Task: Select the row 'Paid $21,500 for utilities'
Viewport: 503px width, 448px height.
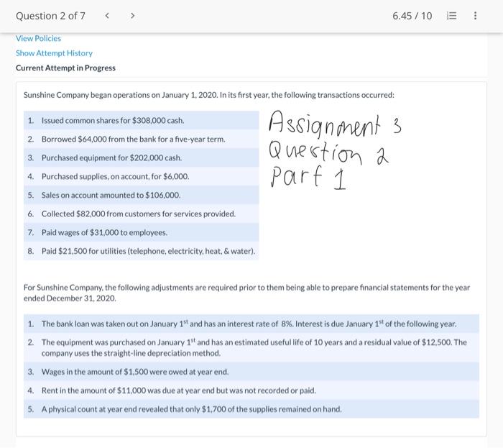Action: click(x=141, y=251)
